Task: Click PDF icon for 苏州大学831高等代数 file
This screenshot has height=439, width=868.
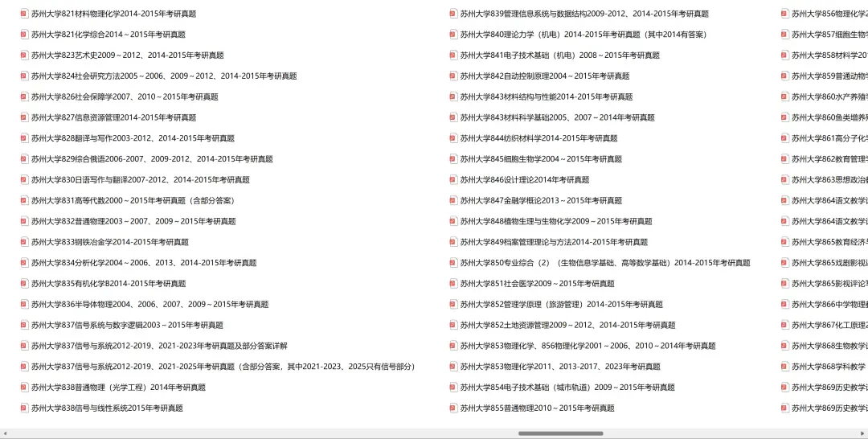Action: point(24,200)
